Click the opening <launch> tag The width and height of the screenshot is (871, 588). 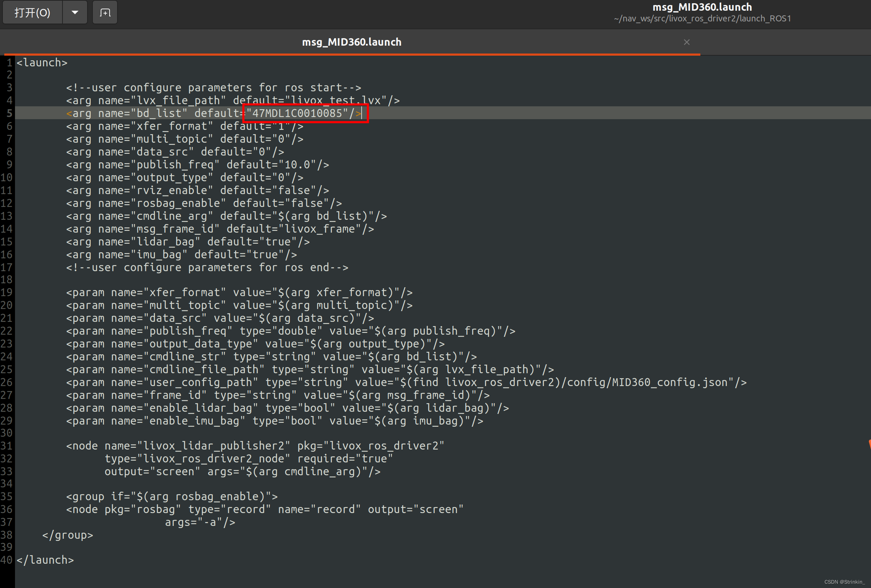click(x=42, y=62)
